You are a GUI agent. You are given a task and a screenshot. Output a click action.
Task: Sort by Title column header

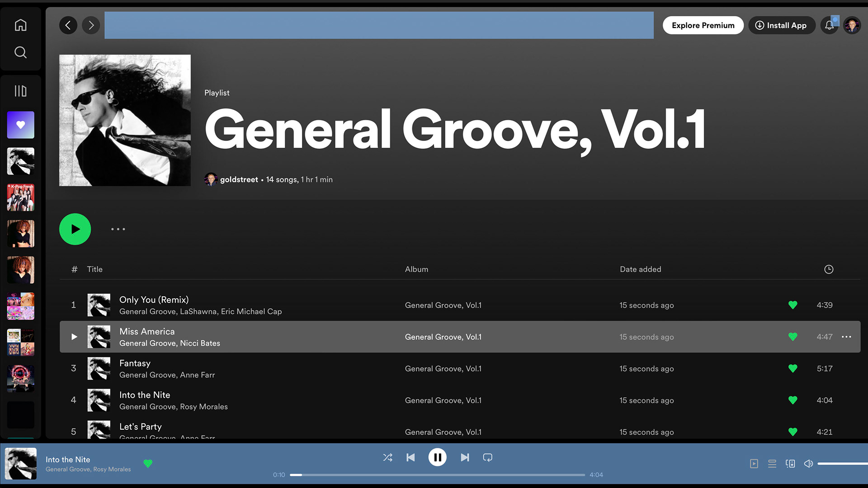pyautogui.click(x=94, y=269)
